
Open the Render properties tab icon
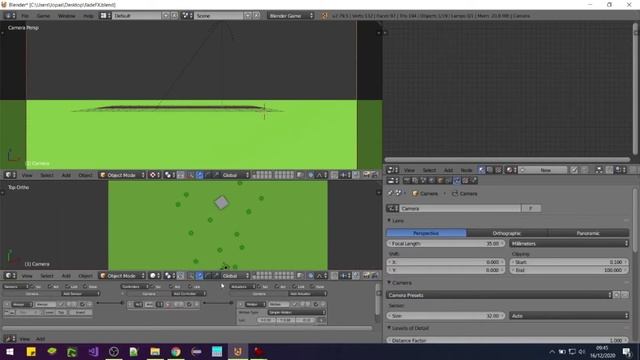click(x=407, y=180)
